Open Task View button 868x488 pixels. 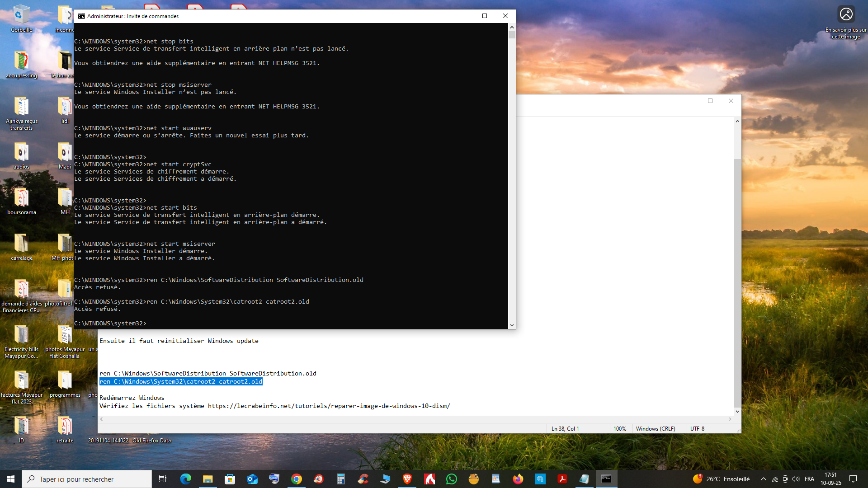163,479
